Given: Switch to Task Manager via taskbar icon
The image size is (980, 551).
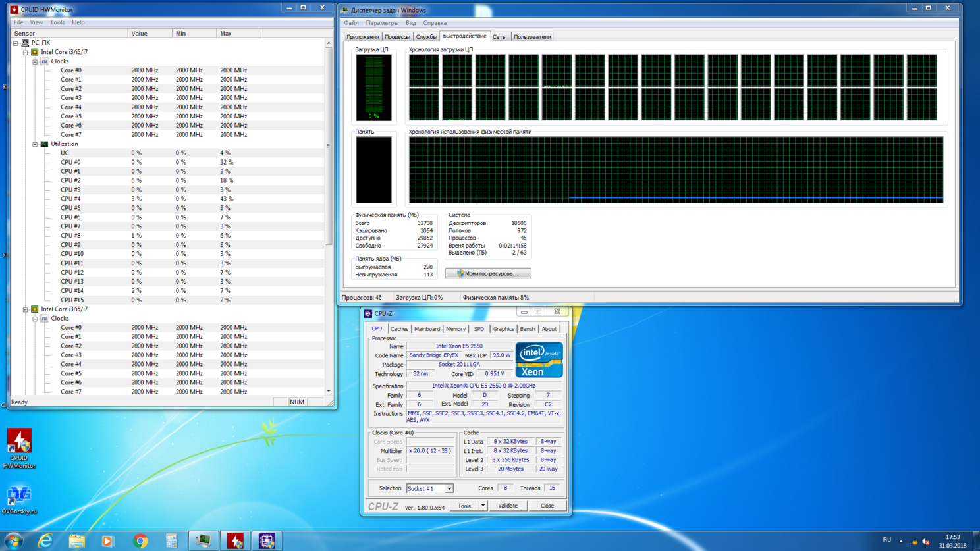Looking at the screenshot, I should click(204, 541).
